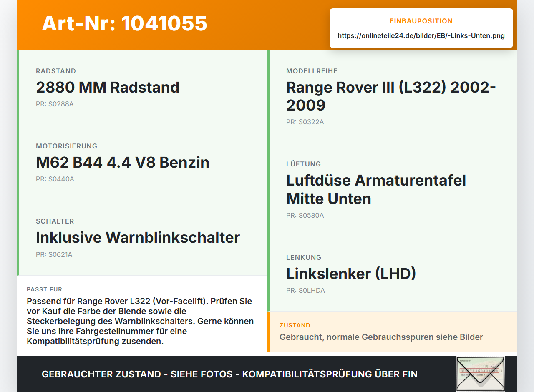Click PR code S0621A
The width and height of the screenshot is (534, 392).
click(54, 254)
